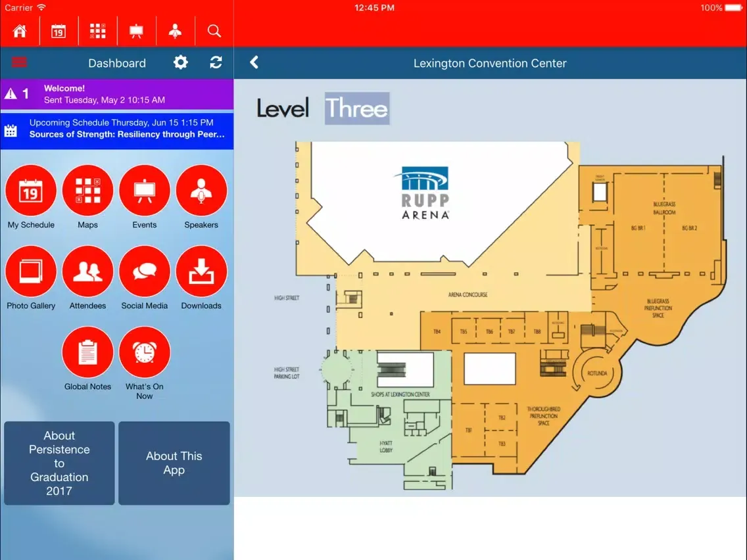
Task: Open settings with the gear icon
Action: point(181,62)
